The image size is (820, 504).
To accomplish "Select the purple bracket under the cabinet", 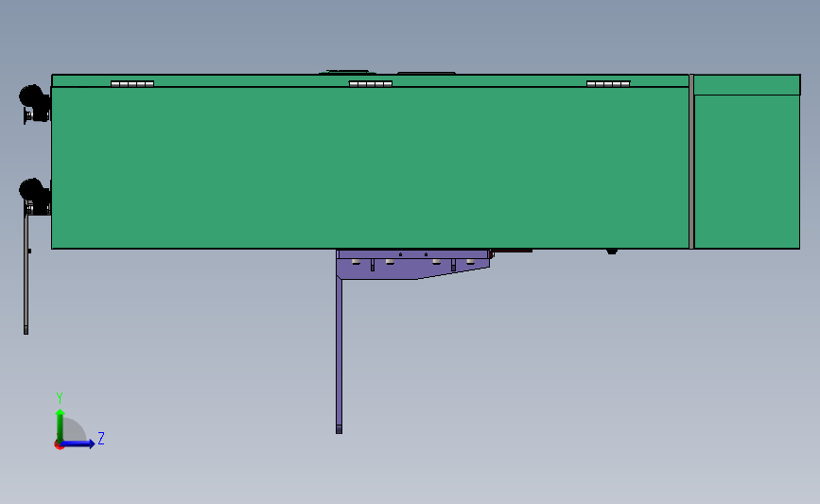I will pyautogui.click(x=413, y=265).
